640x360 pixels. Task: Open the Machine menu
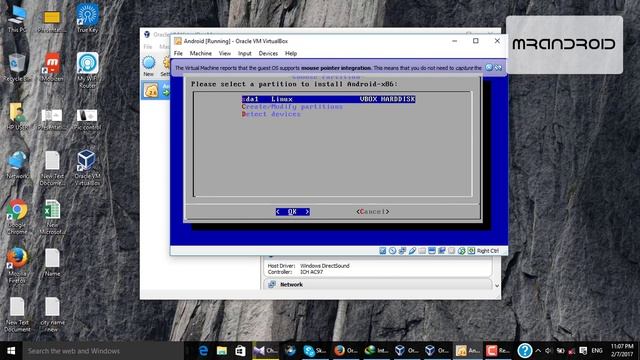200,53
